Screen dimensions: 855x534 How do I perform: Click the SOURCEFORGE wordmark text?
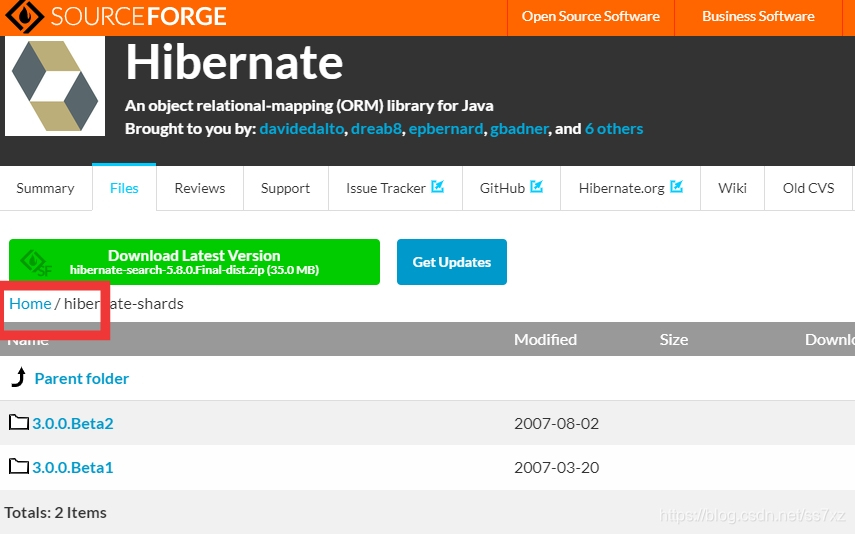(139, 17)
